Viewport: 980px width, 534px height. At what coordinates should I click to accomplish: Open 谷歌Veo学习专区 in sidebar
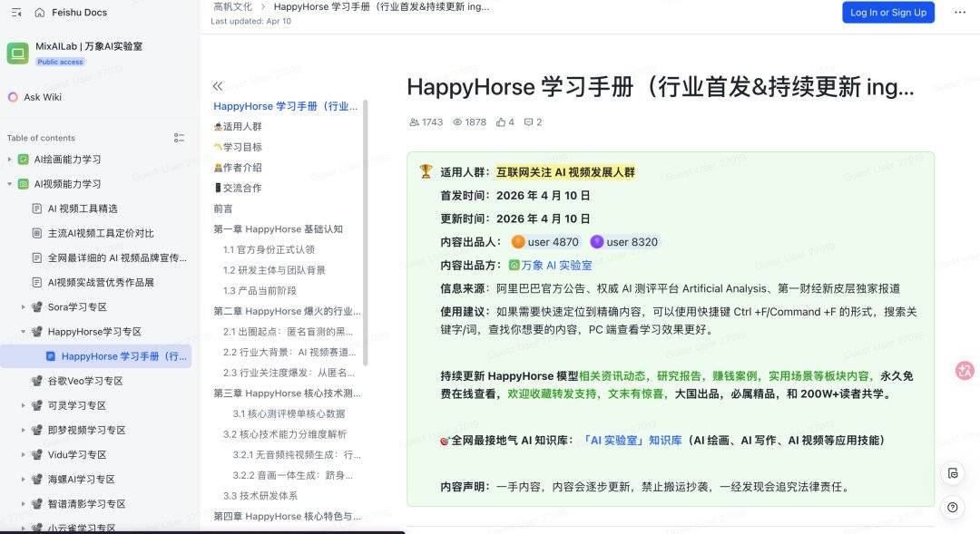point(85,381)
